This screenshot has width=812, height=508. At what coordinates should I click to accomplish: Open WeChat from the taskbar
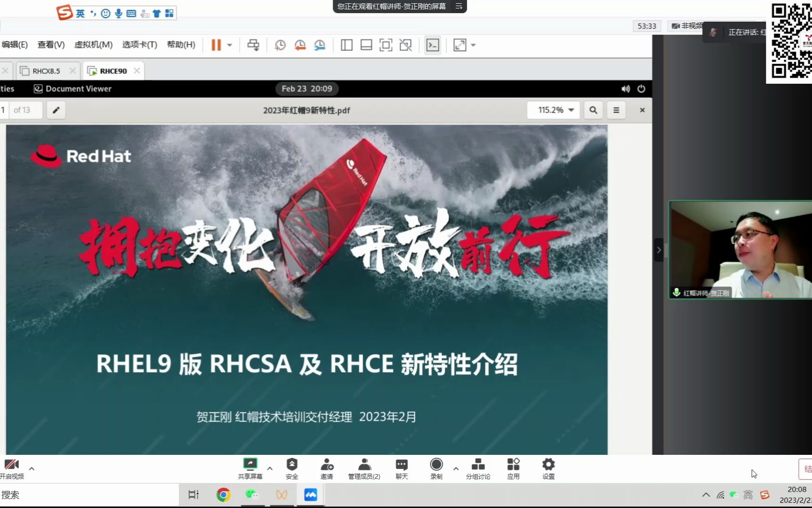(x=252, y=495)
